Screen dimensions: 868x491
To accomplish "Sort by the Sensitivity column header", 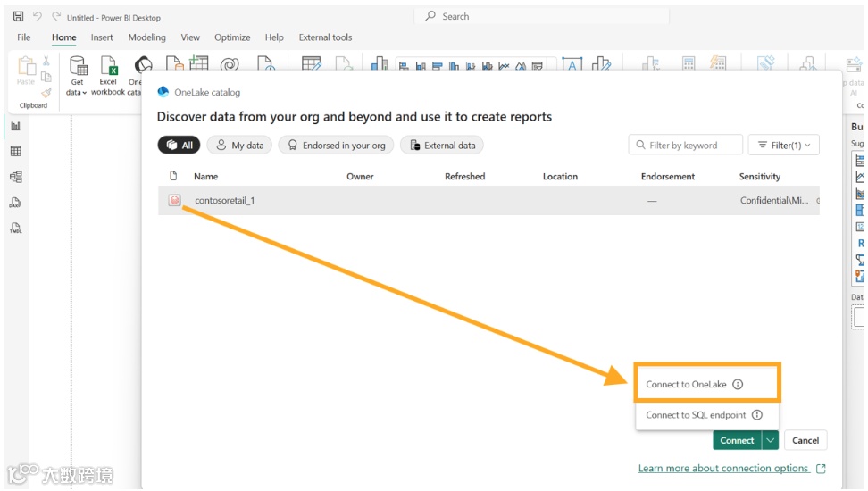I will pyautogui.click(x=759, y=177).
